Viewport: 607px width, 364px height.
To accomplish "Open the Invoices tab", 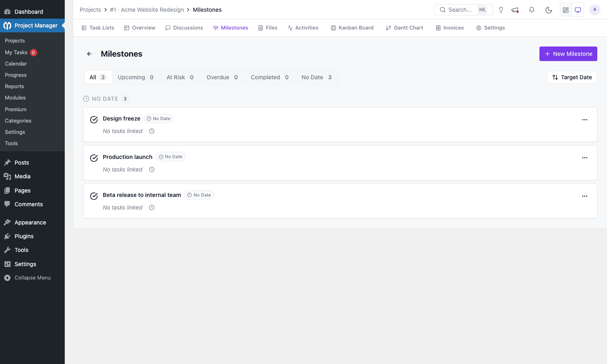I will tap(450, 28).
